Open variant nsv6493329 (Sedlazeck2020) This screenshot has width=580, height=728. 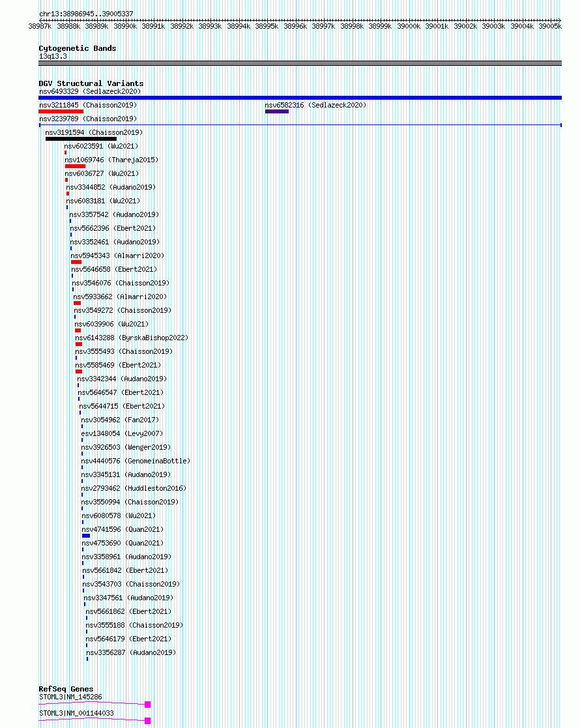tap(90, 91)
